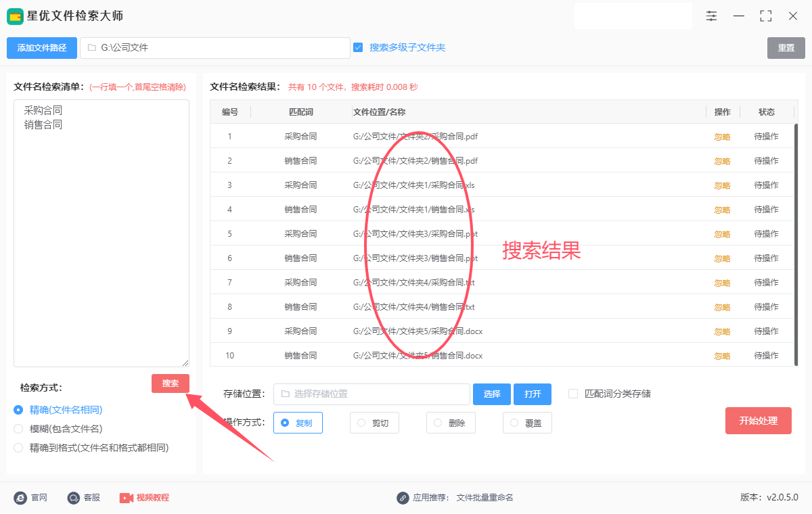Image resolution: width=812 pixels, height=514 pixels.
Task: Choose 复制 operation mode
Action: pos(298,423)
